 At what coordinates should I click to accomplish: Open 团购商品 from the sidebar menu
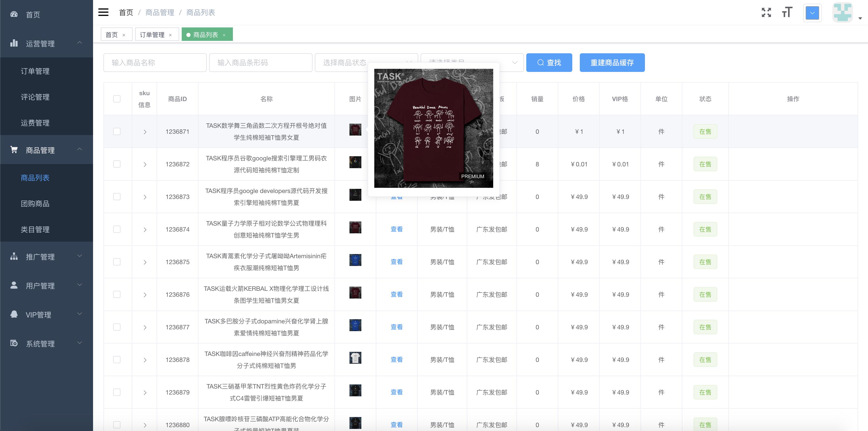[x=35, y=204]
